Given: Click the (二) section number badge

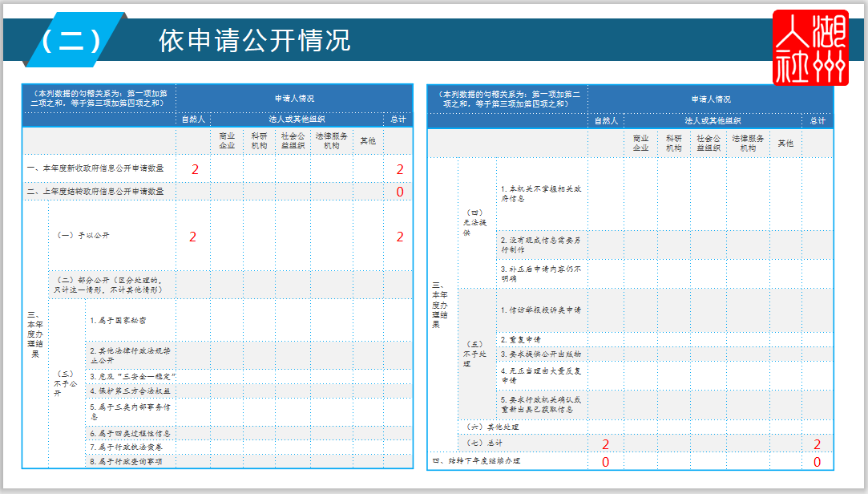Looking at the screenshot, I should pyautogui.click(x=72, y=40).
